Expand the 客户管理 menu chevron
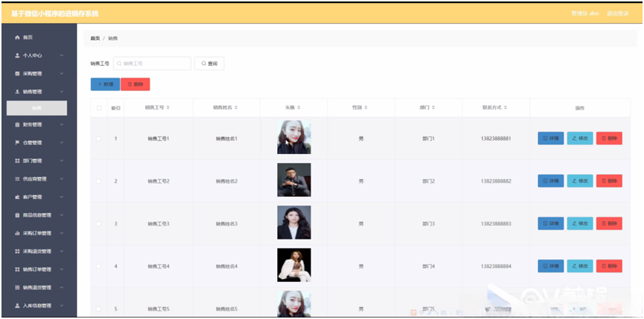 click(x=62, y=197)
